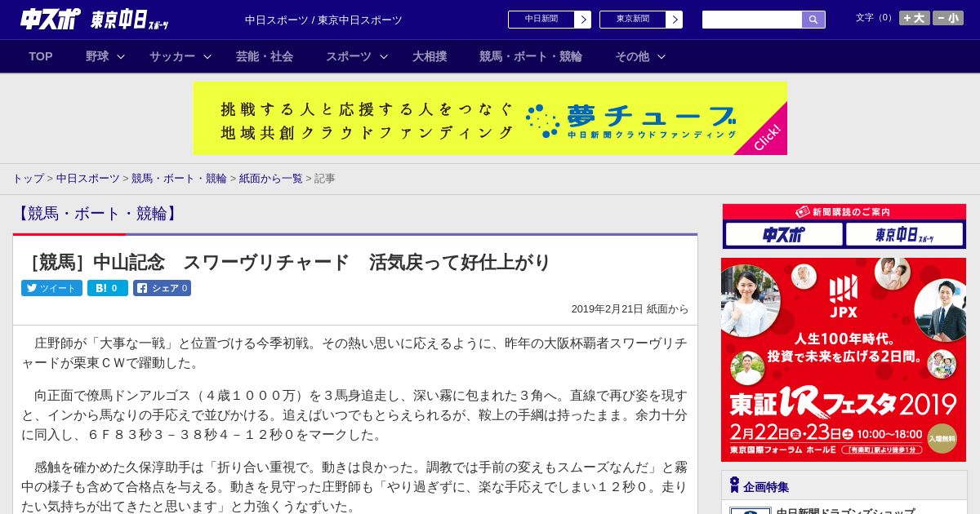Expand the 野球 dropdown chevron
The width and height of the screenshot is (980, 514).
tap(121, 56)
